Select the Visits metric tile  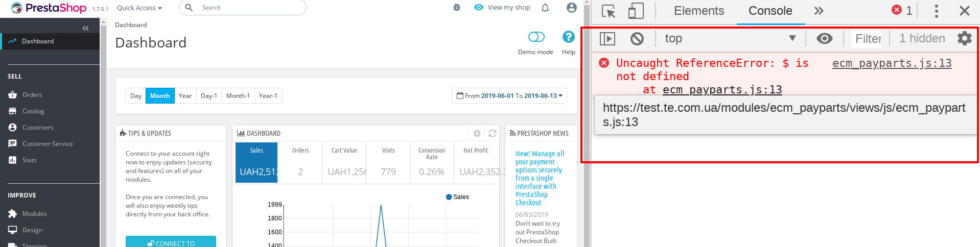click(388, 162)
